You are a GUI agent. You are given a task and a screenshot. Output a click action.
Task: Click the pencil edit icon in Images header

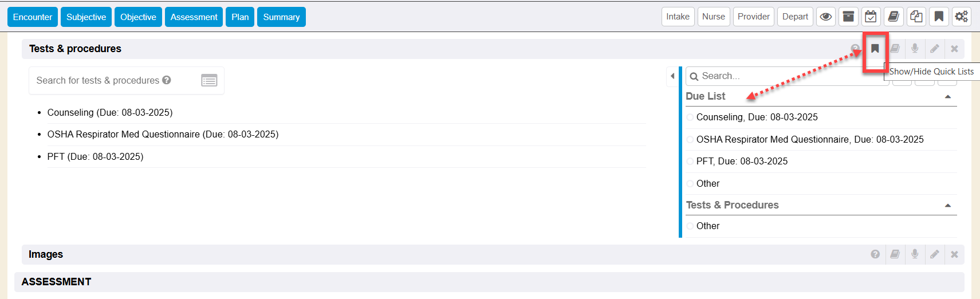point(935,254)
